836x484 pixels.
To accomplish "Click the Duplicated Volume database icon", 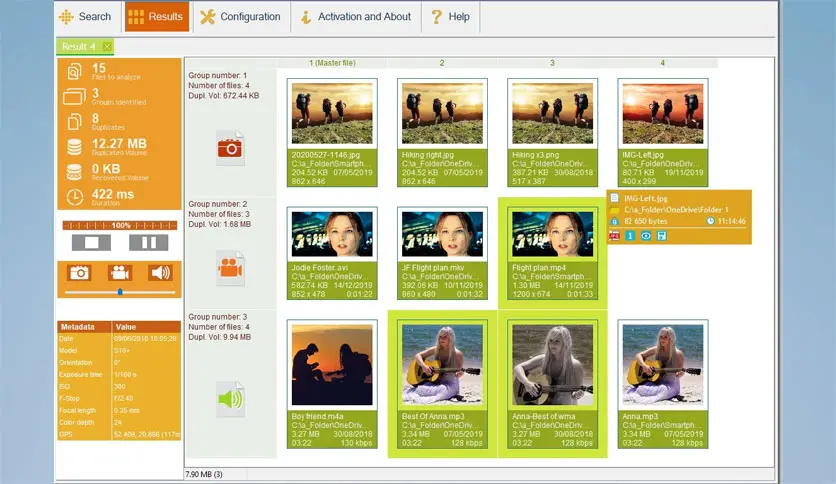I will 74,147.
